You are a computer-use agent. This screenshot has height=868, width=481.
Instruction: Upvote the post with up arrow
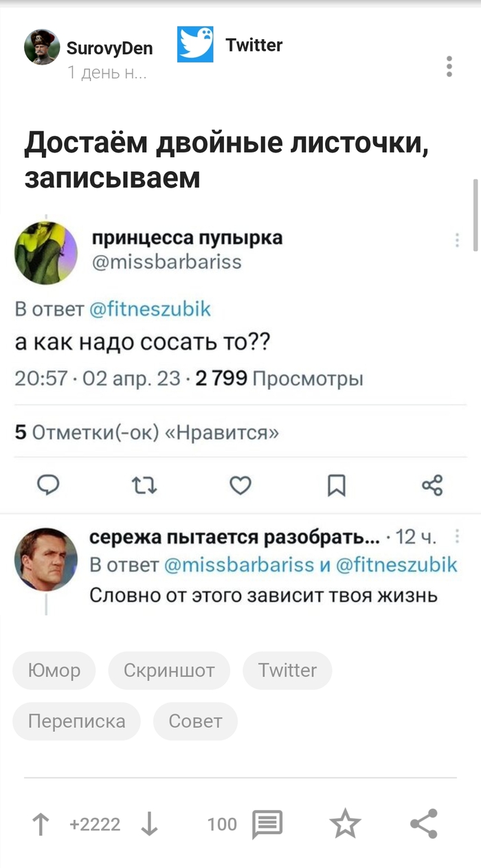[x=41, y=823]
